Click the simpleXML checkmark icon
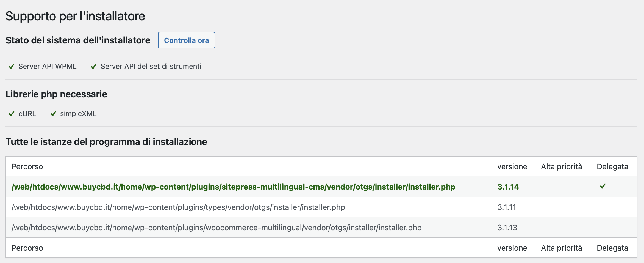This screenshot has width=644, height=263. [53, 114]
